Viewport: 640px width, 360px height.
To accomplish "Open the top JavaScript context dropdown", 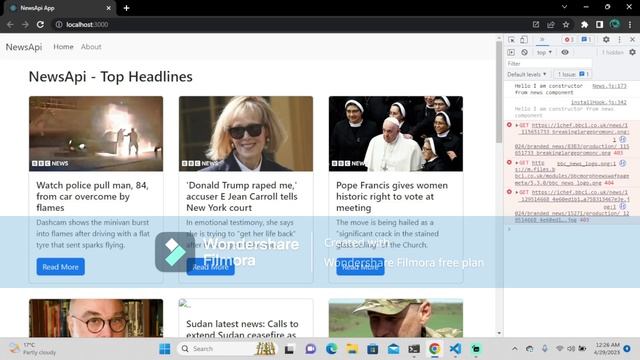I will [x=544, y=52].
